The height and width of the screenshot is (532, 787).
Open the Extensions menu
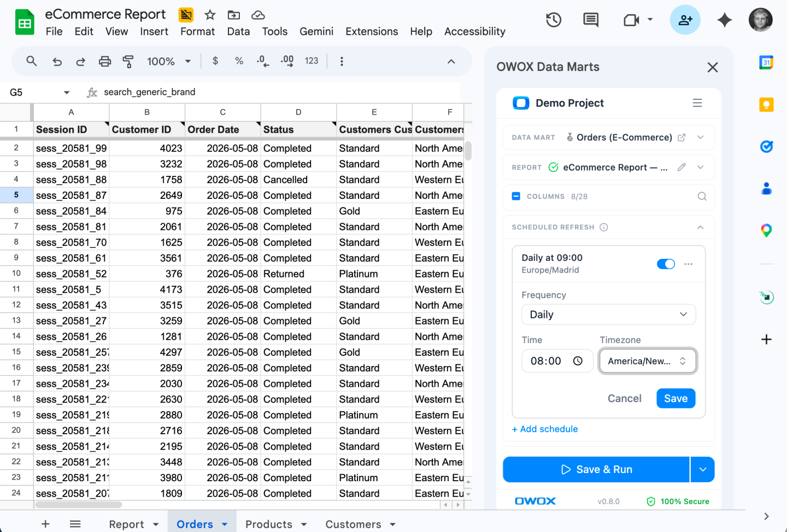tap(372, 32)
